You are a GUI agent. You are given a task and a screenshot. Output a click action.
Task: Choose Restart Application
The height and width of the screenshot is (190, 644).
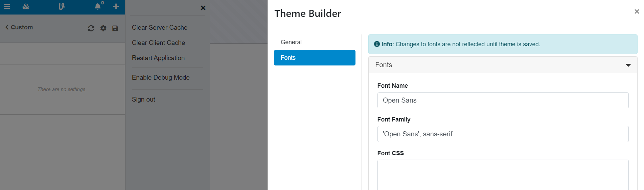(x=158, y=58)
